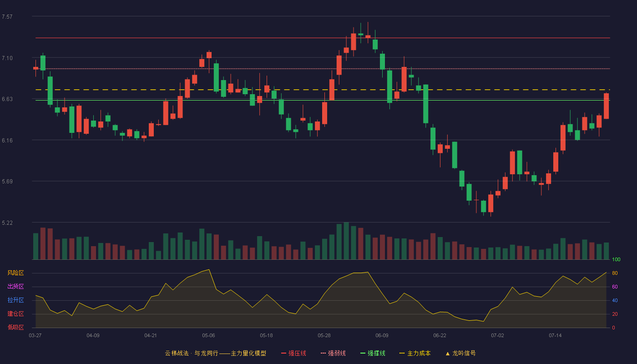Click the 7.10 price axis label
Viewport: 637px width, 364px height.
[x=7, y=58]
